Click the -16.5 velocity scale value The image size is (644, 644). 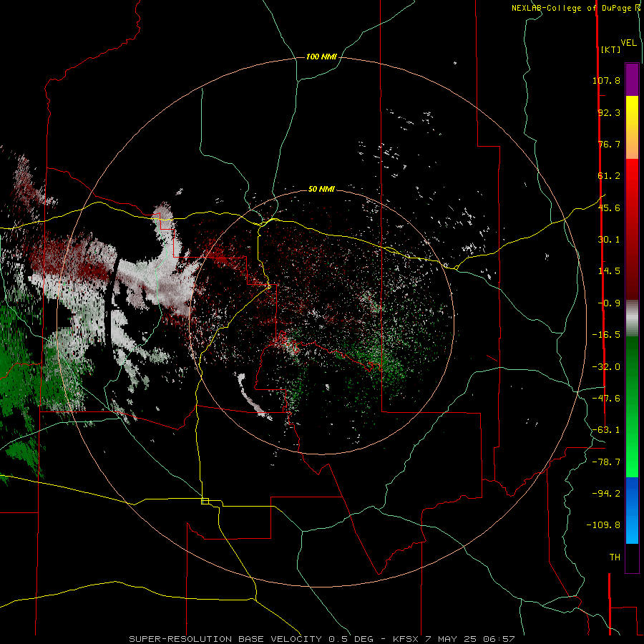point(606,335)
